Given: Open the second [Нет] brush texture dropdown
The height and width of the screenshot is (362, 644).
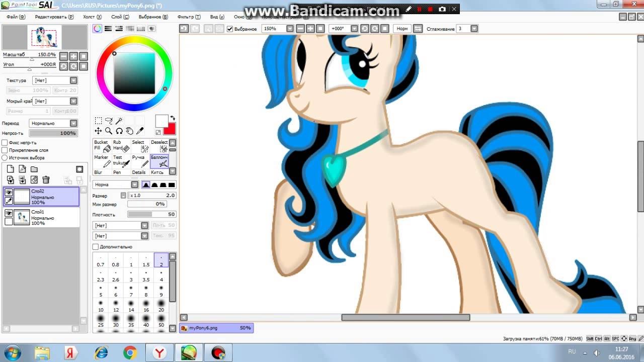Looking at the screenshot, I should (x=121, y=236).
